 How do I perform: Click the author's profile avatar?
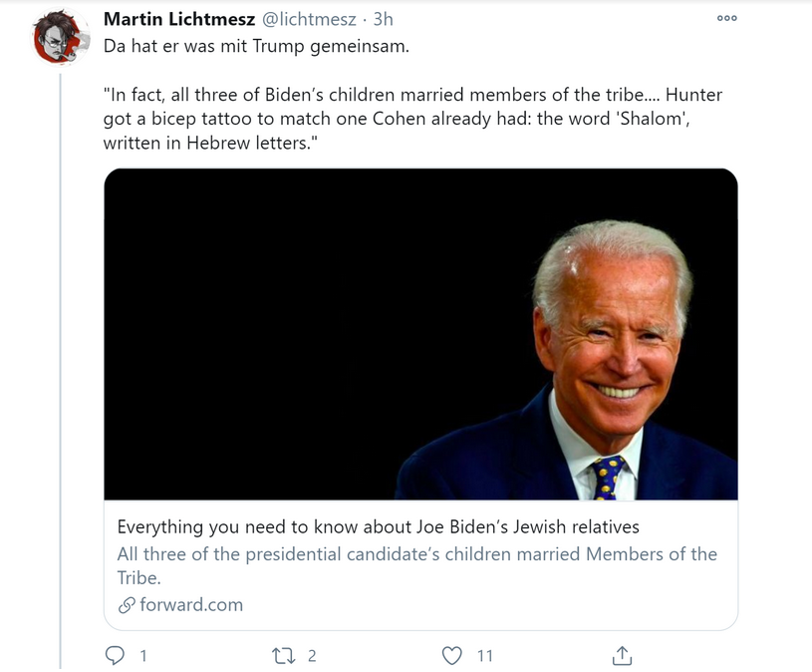[59, 40]
